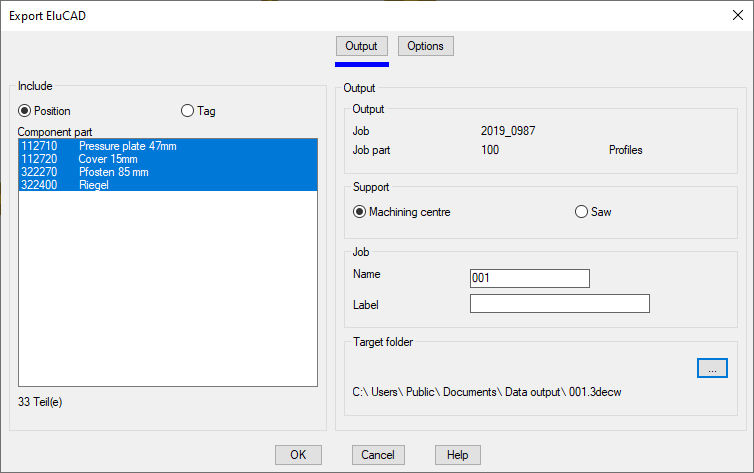Select Machining centre as support
The height and width of the screenshot is (473, 754).
coord(360,212)
